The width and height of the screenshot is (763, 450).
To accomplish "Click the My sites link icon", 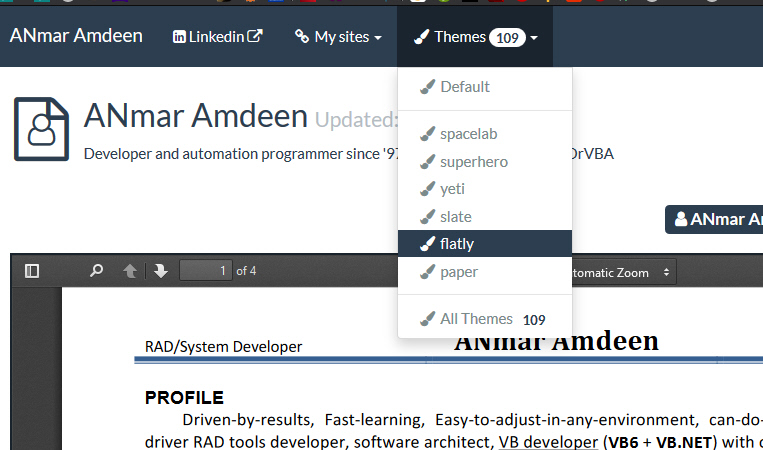I will coord(302,37).
